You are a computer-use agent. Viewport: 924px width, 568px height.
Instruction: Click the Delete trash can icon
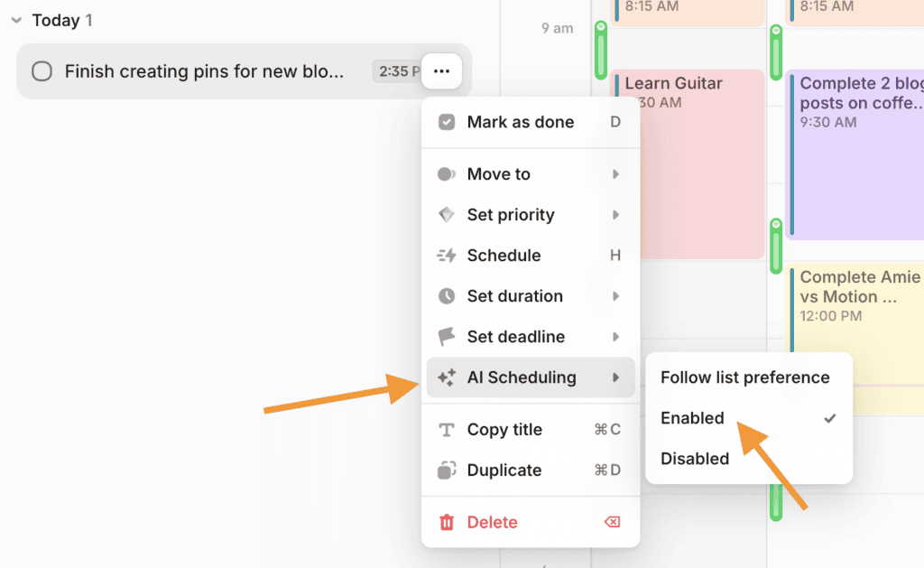pos(446,522)
